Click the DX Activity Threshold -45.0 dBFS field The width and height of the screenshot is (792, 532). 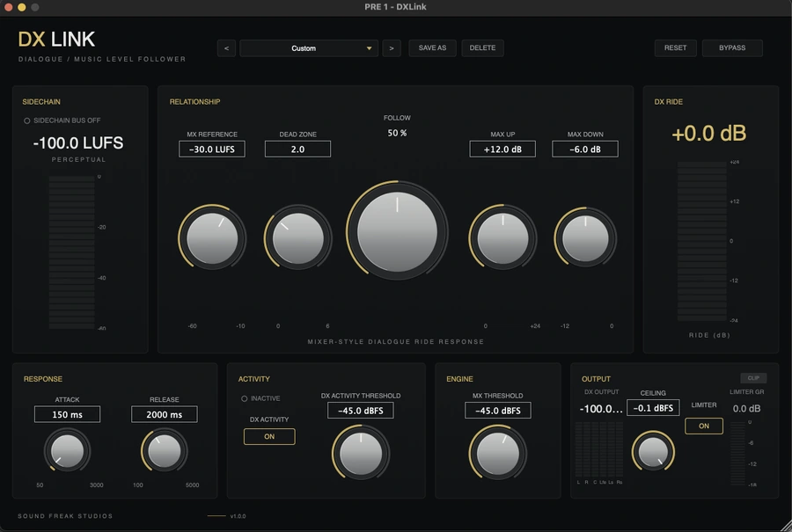click(361, 411)
